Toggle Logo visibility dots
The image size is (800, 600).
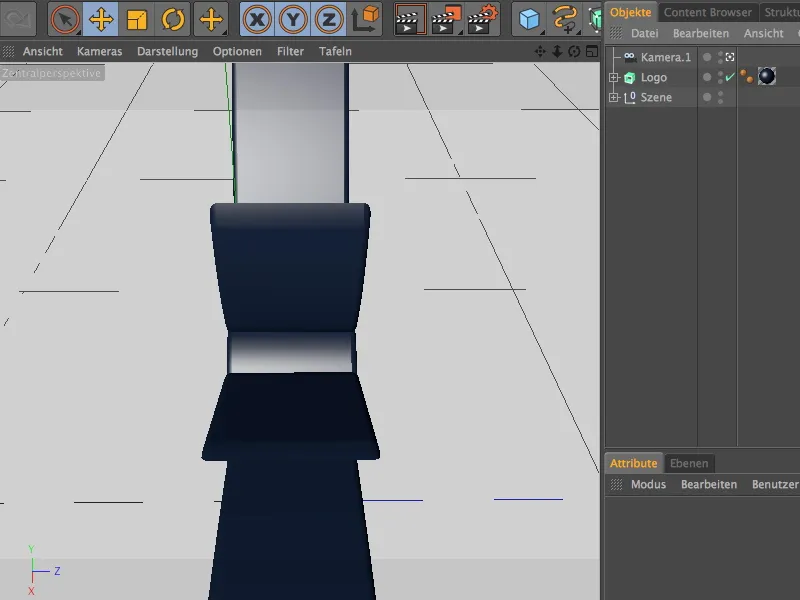pos(720,78)
